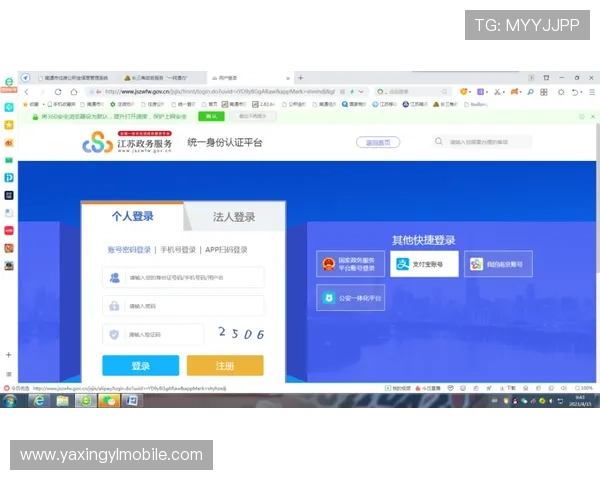Click the 返回首页 button
The image size is (600, 480).
tap(378, 142)
